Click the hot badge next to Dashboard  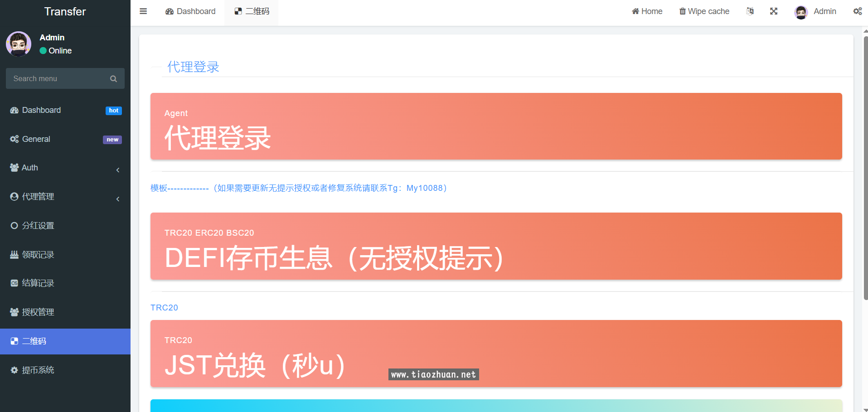click(x=114, y=111)
